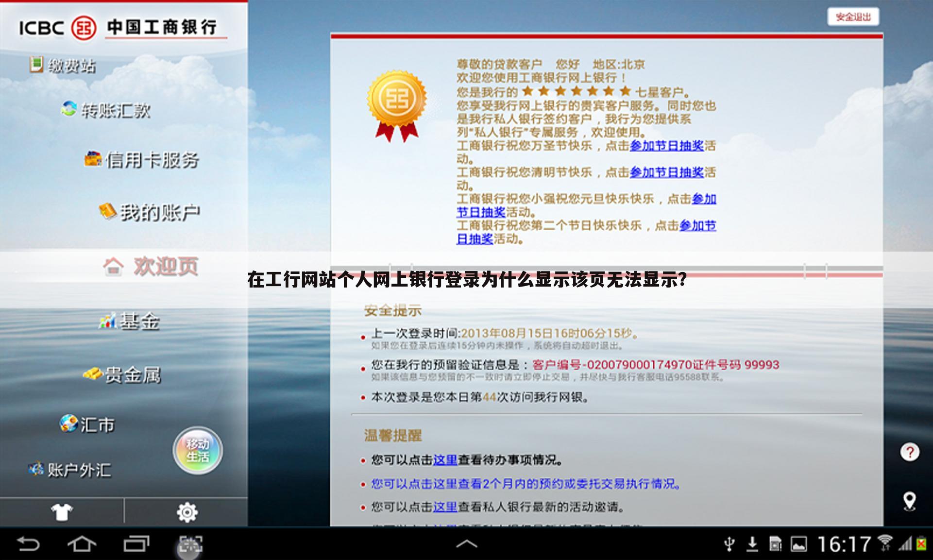
Task: Click 这里 link for 待办事项情况
Action: [x=445, y=459]
